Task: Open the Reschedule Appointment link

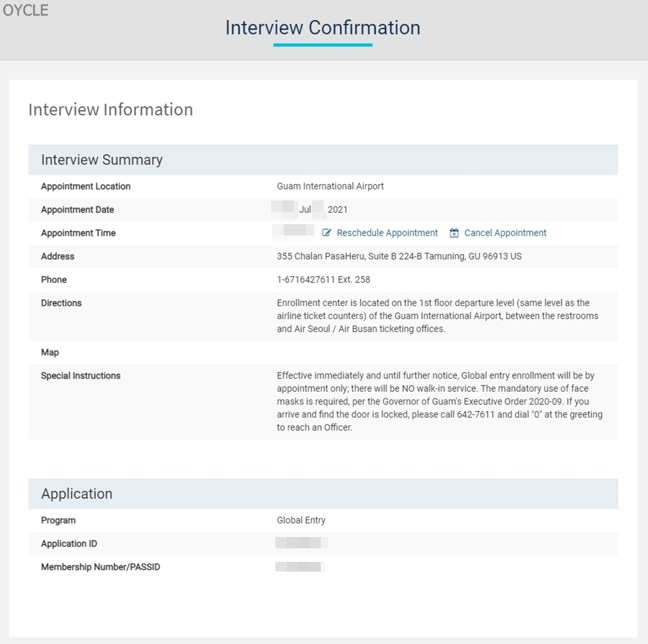Action: pyautogui.click(x=387, y=233)
